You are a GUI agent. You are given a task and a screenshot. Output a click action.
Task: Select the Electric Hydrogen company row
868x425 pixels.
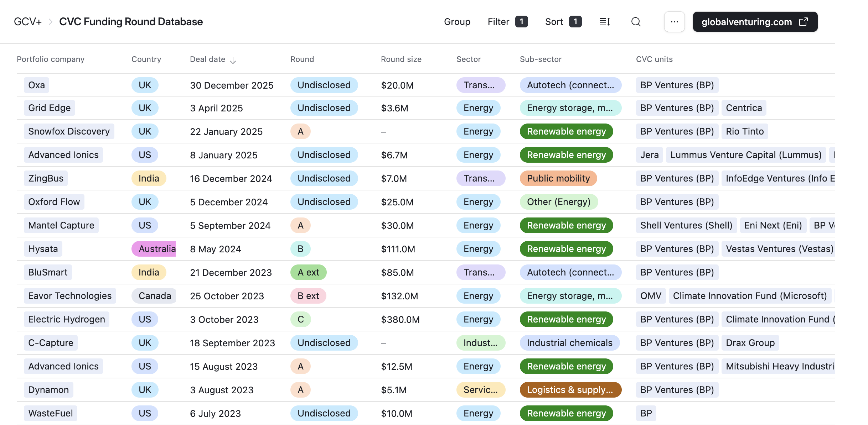(x=66, y=319)
